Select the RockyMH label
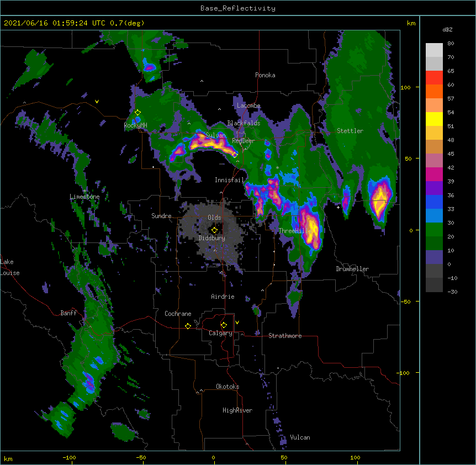 135,125
